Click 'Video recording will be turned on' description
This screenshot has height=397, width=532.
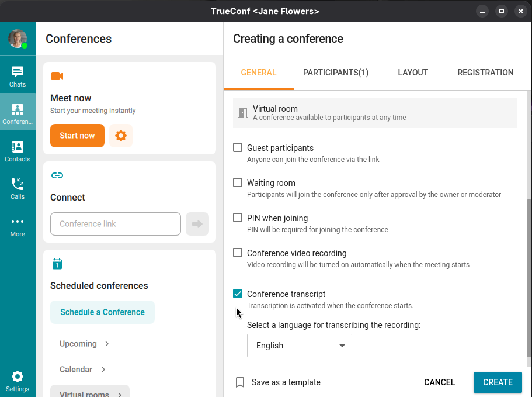click(359, 264)
